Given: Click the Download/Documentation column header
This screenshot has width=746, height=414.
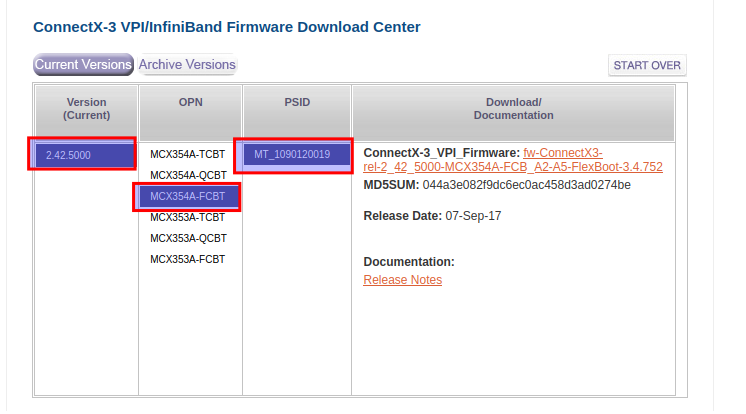Looking at the screenshot, I should click(513, 109).
